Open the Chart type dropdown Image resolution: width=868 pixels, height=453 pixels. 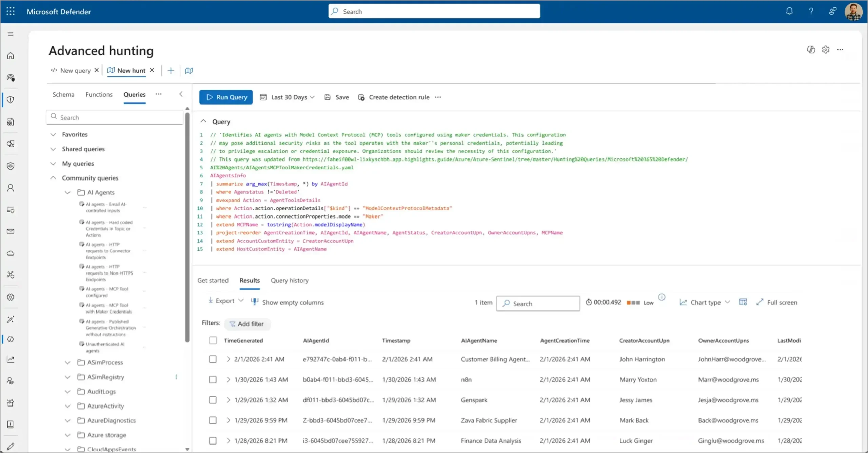705,302
